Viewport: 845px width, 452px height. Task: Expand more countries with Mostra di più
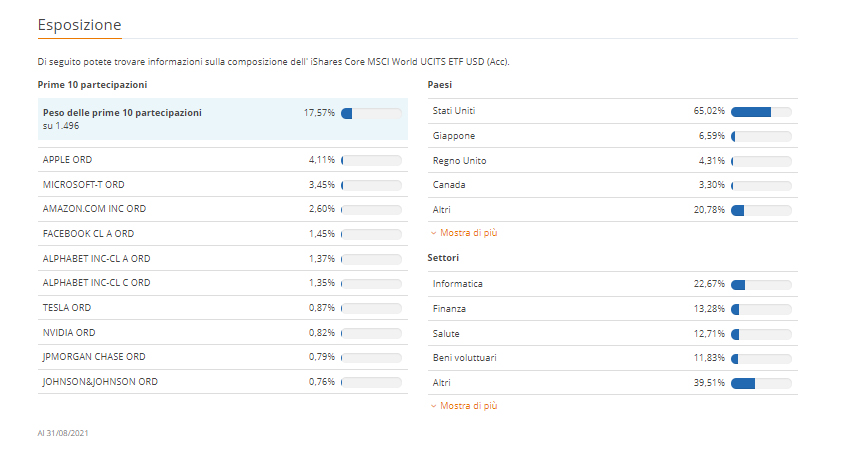468,232
